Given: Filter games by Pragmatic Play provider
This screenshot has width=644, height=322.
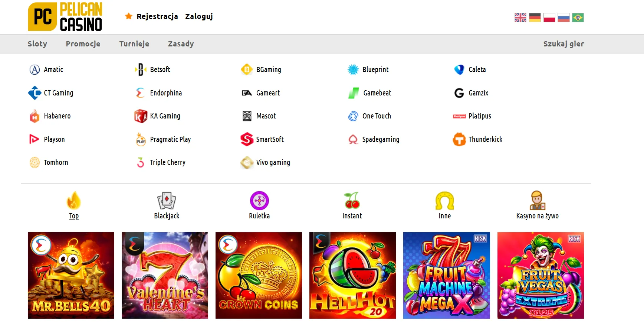Looking at the screenshot, I should [170, 139].
